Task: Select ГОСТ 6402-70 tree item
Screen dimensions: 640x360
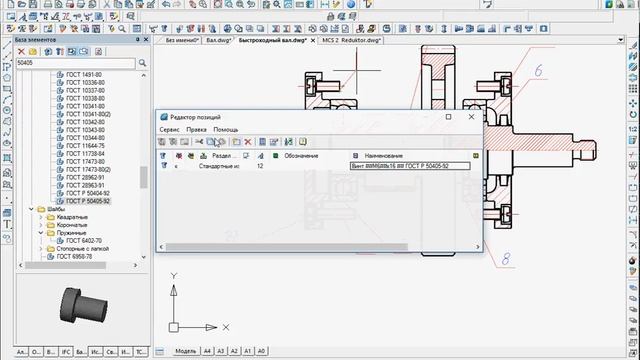Action: coord(84,241)
